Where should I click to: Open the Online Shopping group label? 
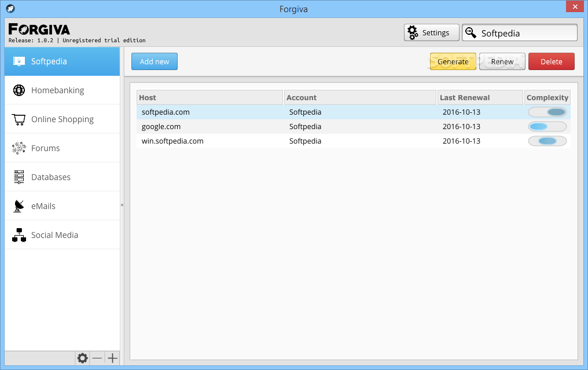(63, 119)
